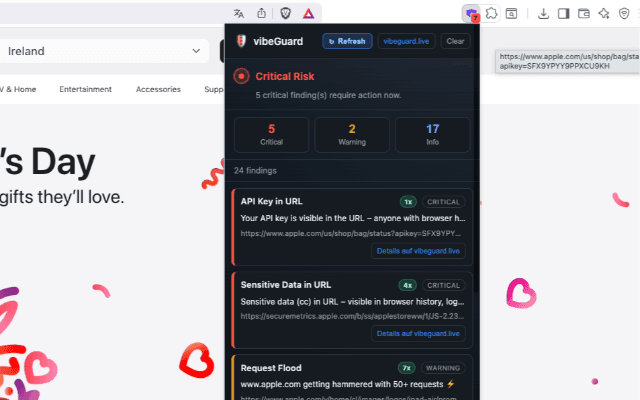Click the 4x count badge on Sensitive Data finding
640x400 pixels.
[407, 285]
